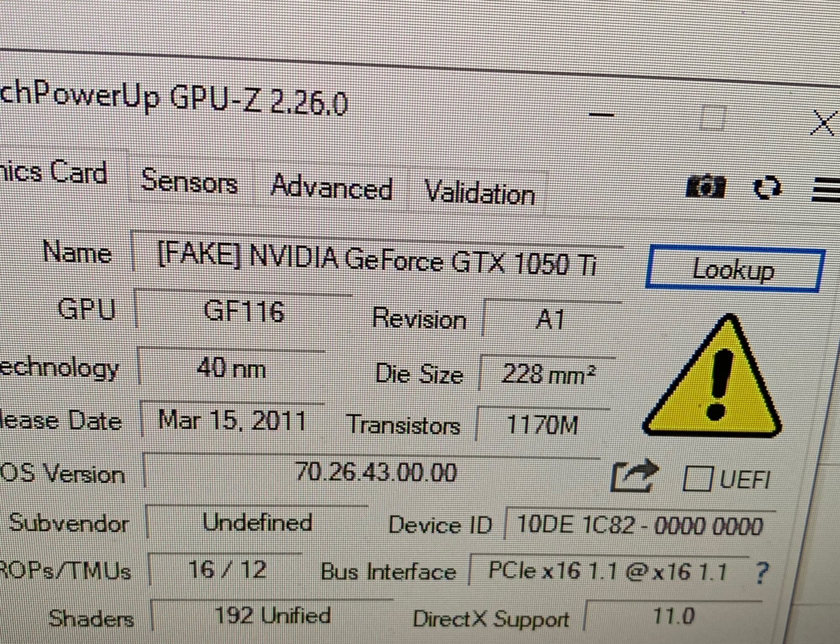Open the Advanced tab
The height and width of the screenshot is (644, 840).
(x=331, y=188)
